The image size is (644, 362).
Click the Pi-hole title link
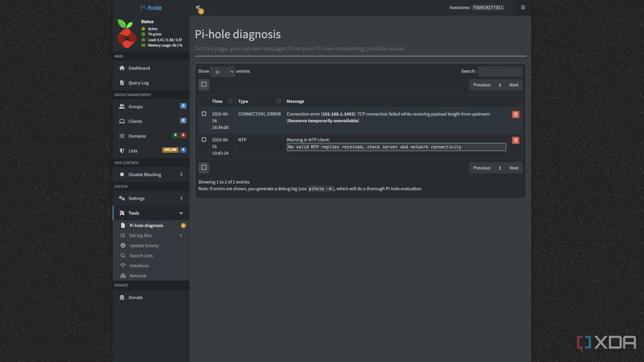[151, 8]
